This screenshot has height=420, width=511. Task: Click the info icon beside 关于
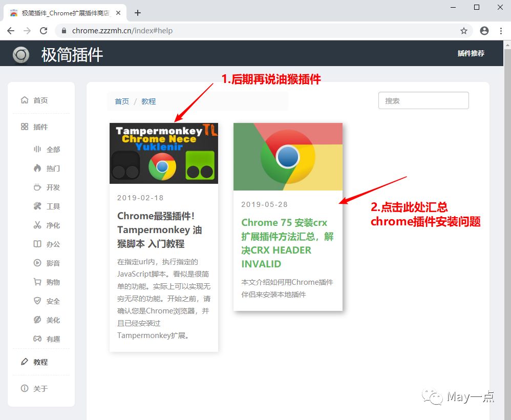tap(25, 388)
